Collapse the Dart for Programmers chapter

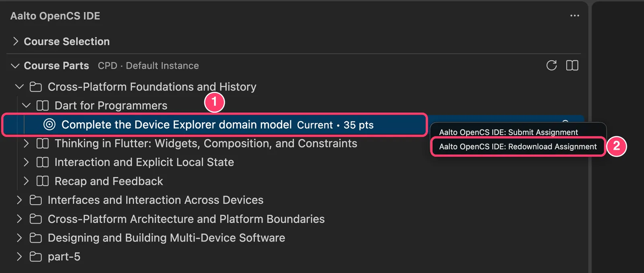click(26, 105)
